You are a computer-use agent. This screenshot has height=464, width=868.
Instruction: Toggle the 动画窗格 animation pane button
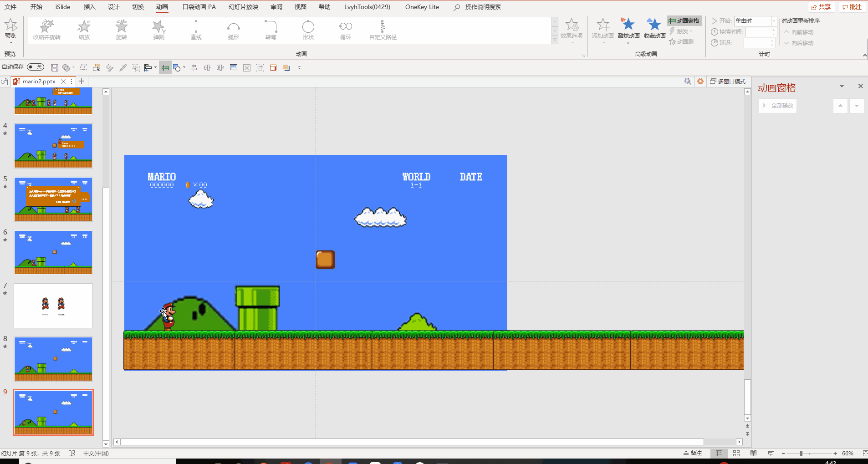tap(684, 21)
